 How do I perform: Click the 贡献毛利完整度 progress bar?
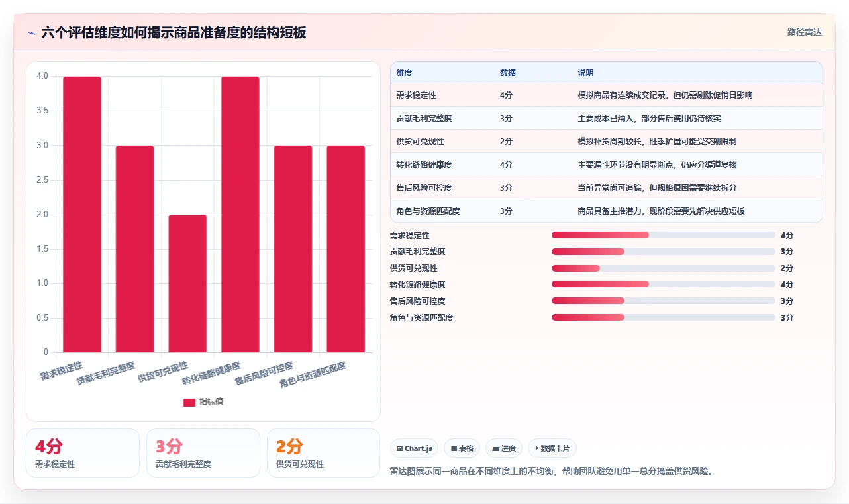(x=664, y=252)
